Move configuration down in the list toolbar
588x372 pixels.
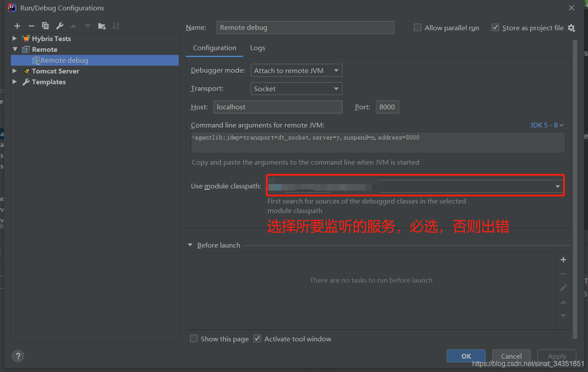[x=88, y=26]
